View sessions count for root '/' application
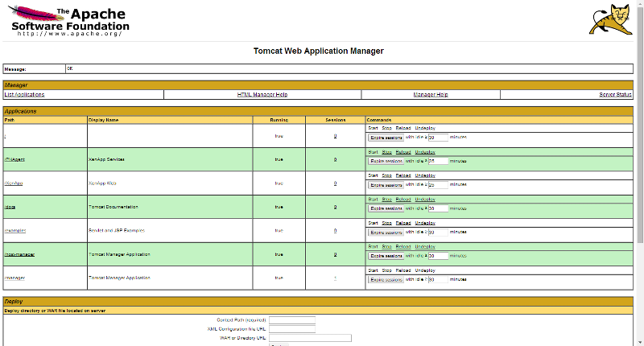This screenshot has height=346, width=644. 335,136
